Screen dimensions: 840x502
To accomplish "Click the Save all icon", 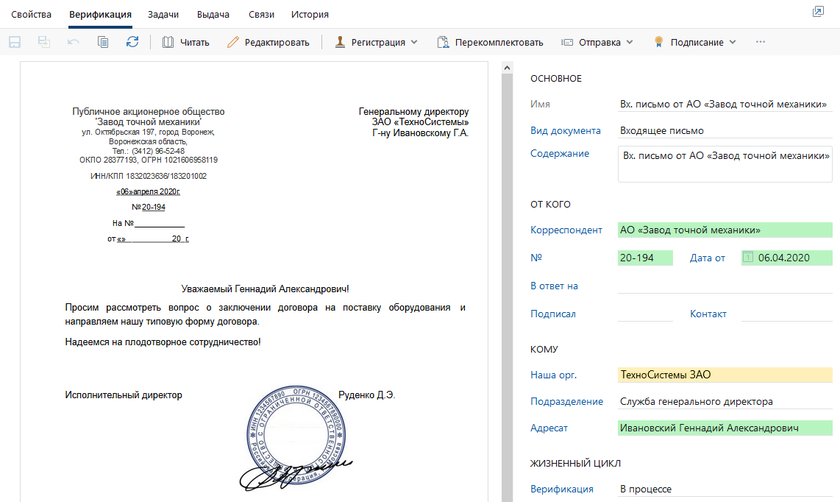I will [44, 42].
